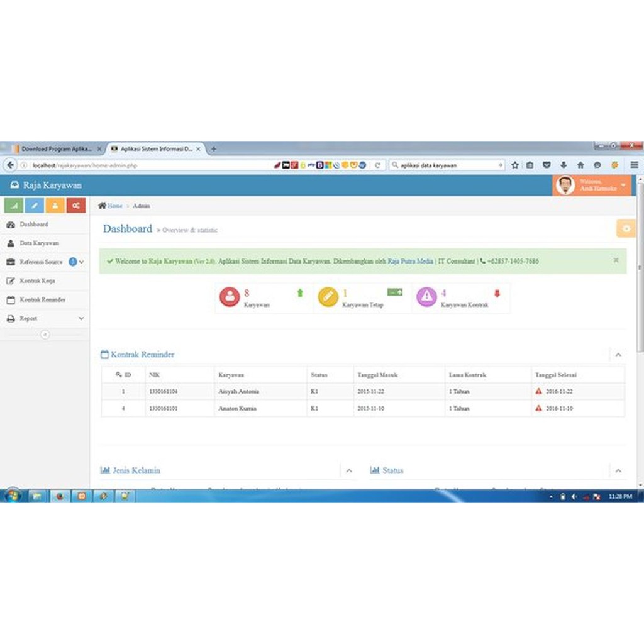Viewport: 644px width, 644px height.
Task: Click the red gears shortcut button
Action: [x=75, y=206]
